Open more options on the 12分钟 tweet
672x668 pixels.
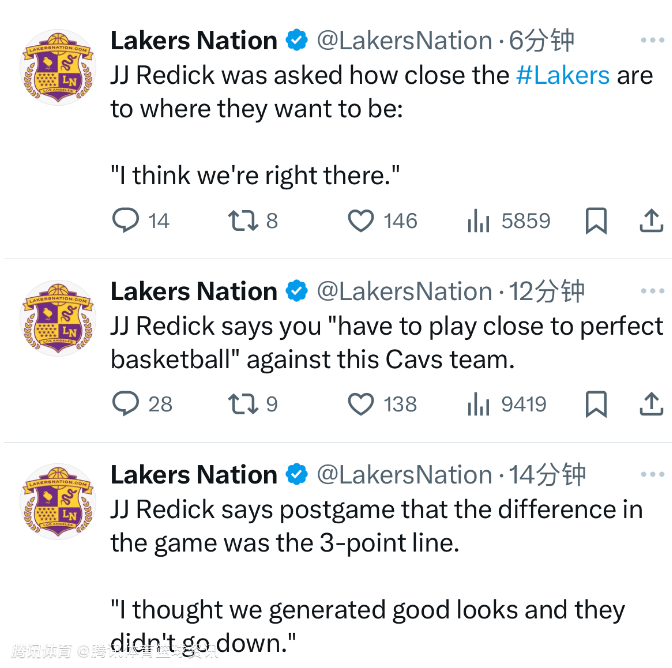click(651, 291)
